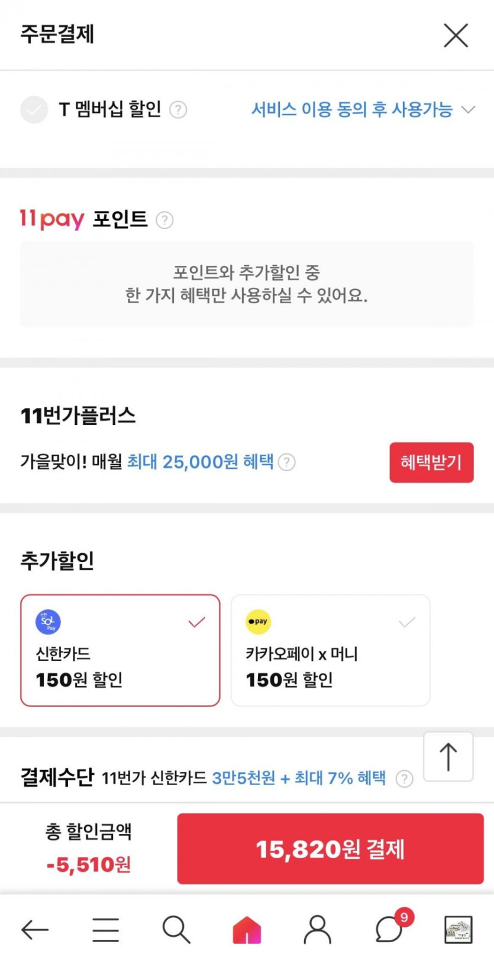The width and height of the screenshot is (494, 980).
Task: Open help for T 멤버십 할인
Action: (178, 110)
